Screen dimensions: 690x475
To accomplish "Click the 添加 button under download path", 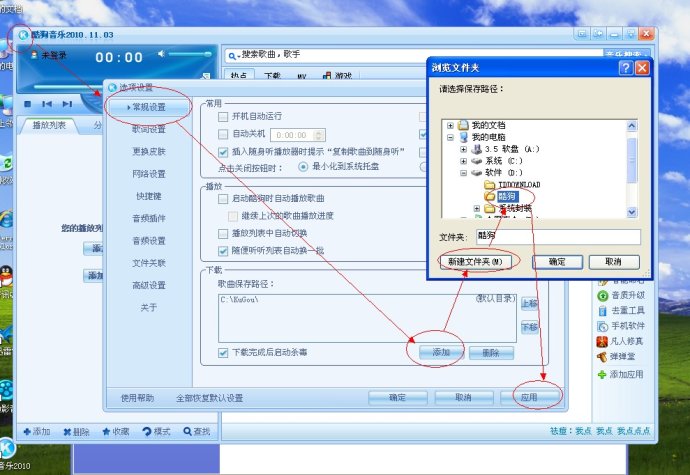I will click(441, 353).
